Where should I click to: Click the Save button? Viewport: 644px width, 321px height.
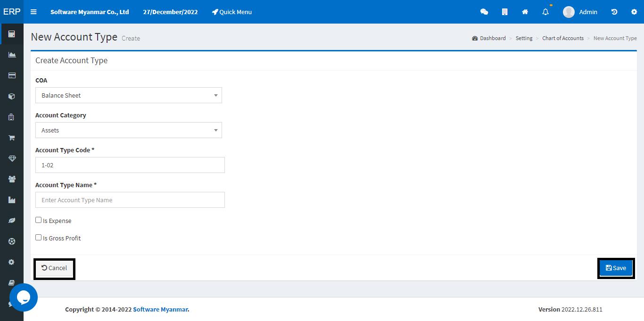click(616, 268)
